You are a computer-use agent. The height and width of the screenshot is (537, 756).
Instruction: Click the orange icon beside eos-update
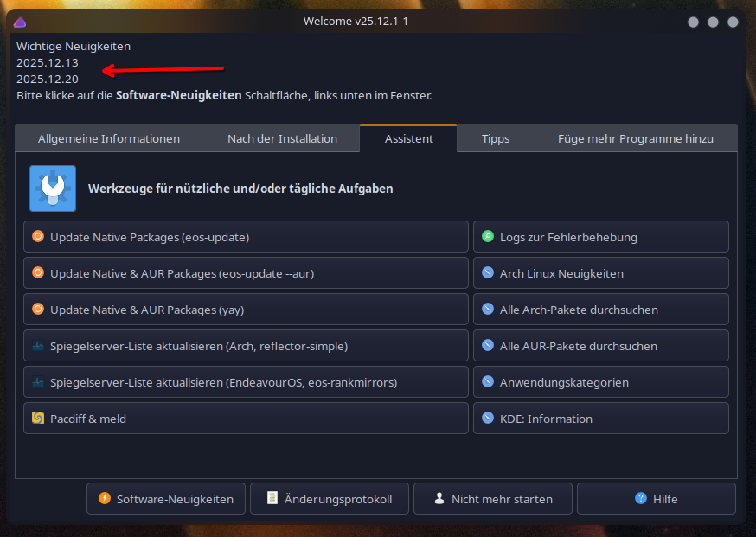pos(38,236)
